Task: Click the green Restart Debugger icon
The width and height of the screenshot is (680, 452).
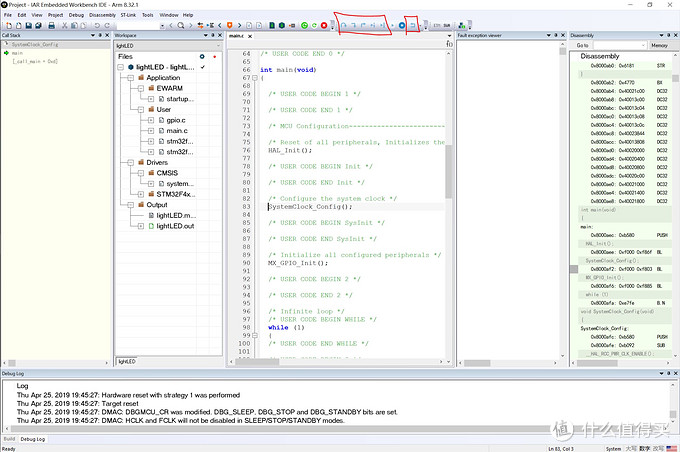Action: click(x=314, y=26)
